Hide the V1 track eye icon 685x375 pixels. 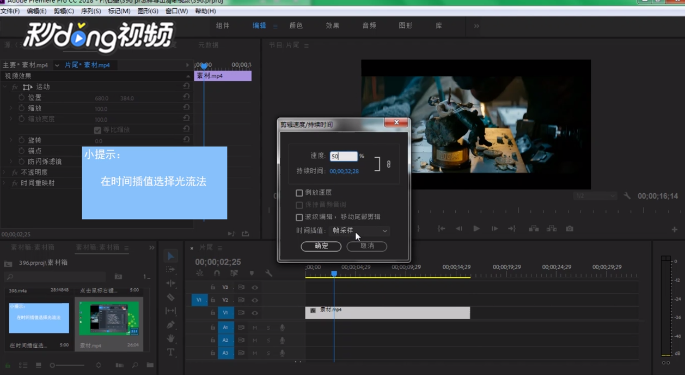255,313
